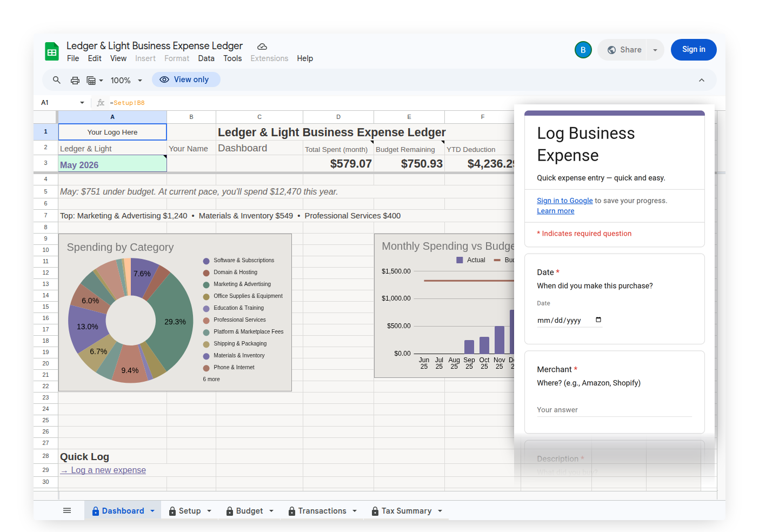Open the File menu

73,58
